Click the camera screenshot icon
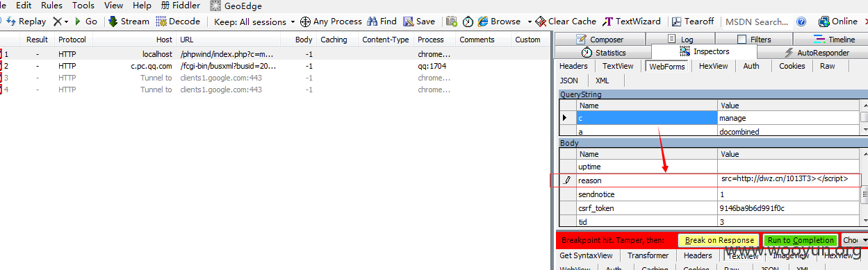 452,22
